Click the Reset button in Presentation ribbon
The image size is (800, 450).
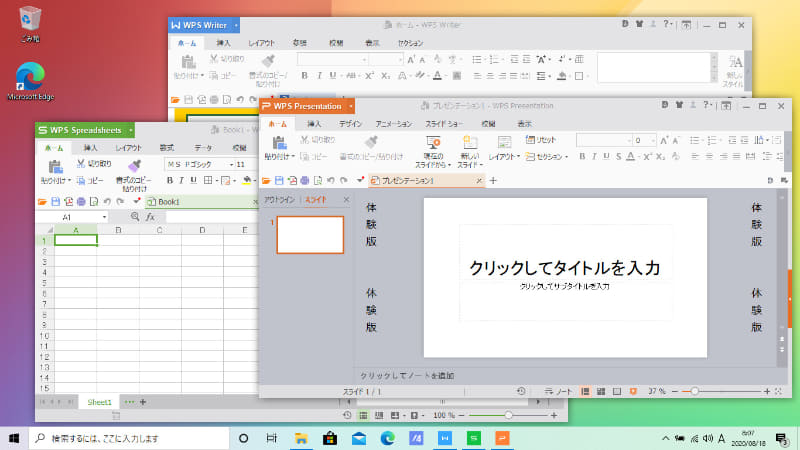click(541, 140)
